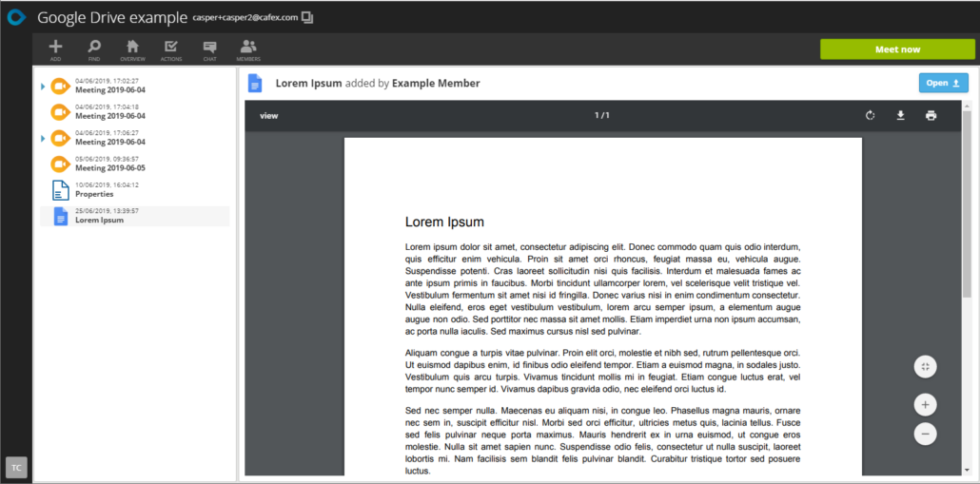The height and width of the screenshot is (484, 980).
Task: Click the Open button for Lorem Ipsum
Action: coord(943,83)
